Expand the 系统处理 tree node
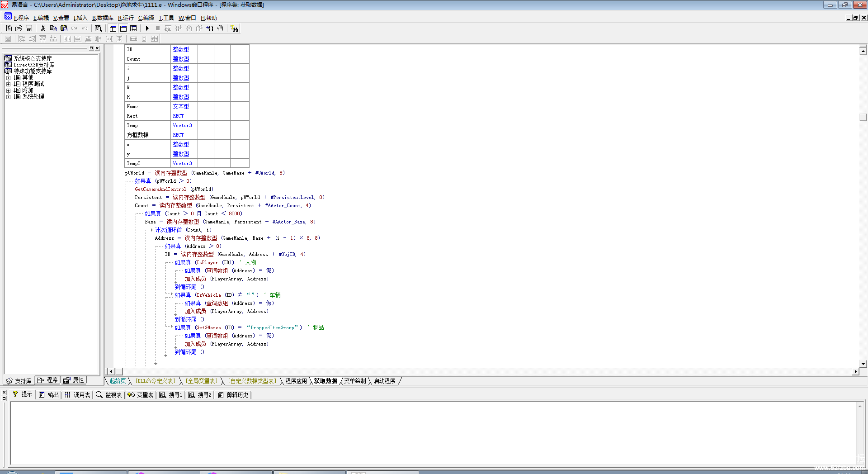The width and height of the screenshot is (868, 474). (x=8, y=97)
